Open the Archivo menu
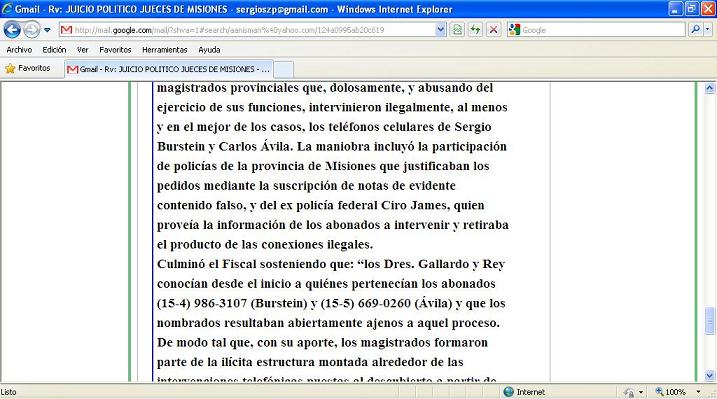717x399 pixels. 19,50
